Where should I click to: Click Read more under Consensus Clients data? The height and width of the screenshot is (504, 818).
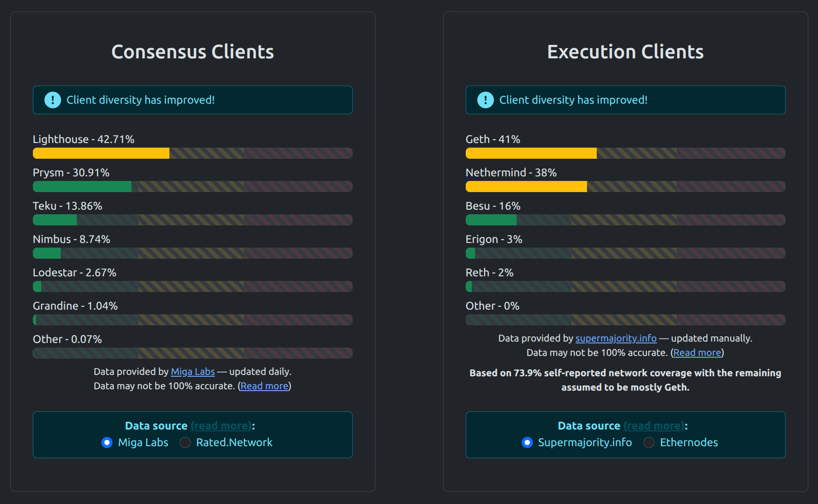pyautogui.click(x=264, y=386)
